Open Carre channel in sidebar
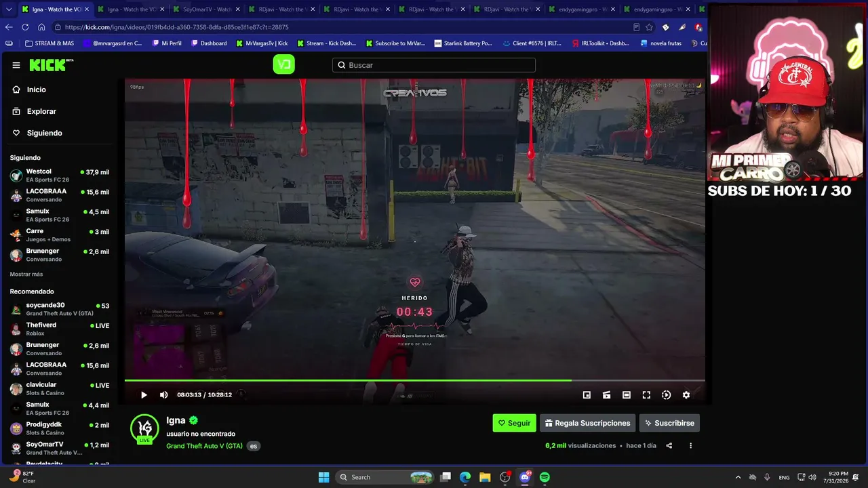868x488 pixels. point(60,235)
